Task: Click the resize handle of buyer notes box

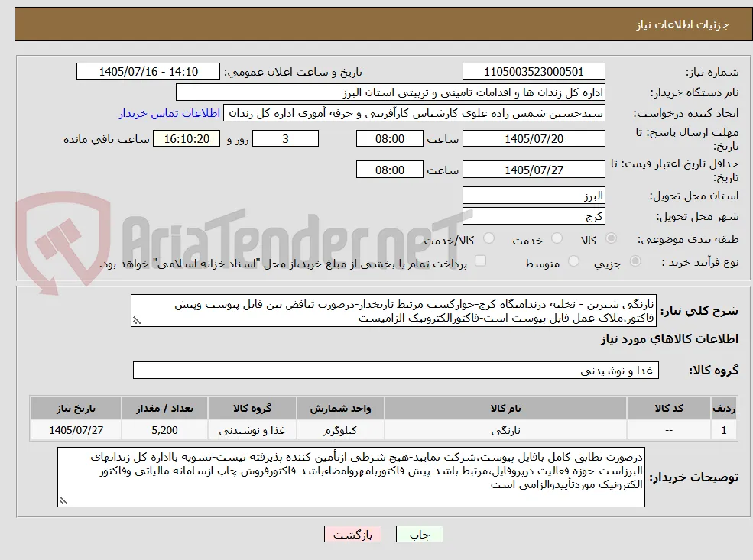Action: [x=63, y=501]
